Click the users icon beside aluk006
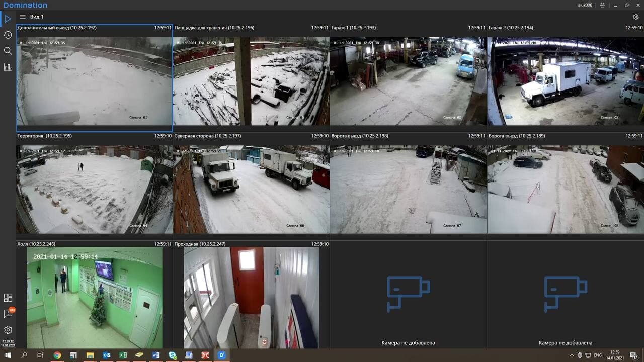 coord(602,5)
